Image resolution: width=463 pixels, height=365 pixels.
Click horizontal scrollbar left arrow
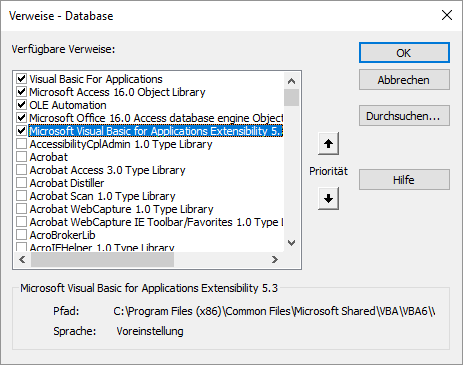(x=22, y=259)
